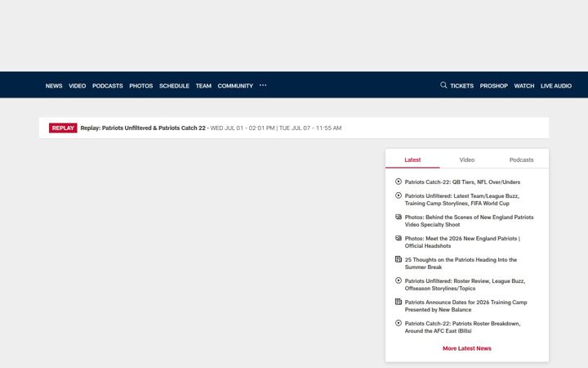Viewport: 588px width, 368px height.
Task: Open Photos: Behind the Scenes Video Specialty Shoot
Action: coord(469,221)
